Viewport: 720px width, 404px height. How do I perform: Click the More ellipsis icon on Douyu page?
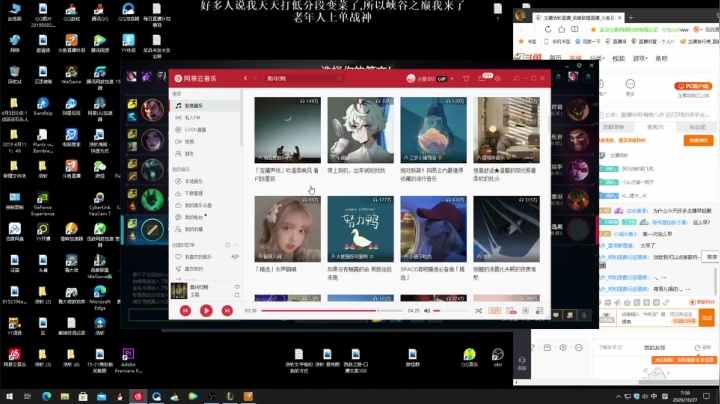(x=630, y=84)
